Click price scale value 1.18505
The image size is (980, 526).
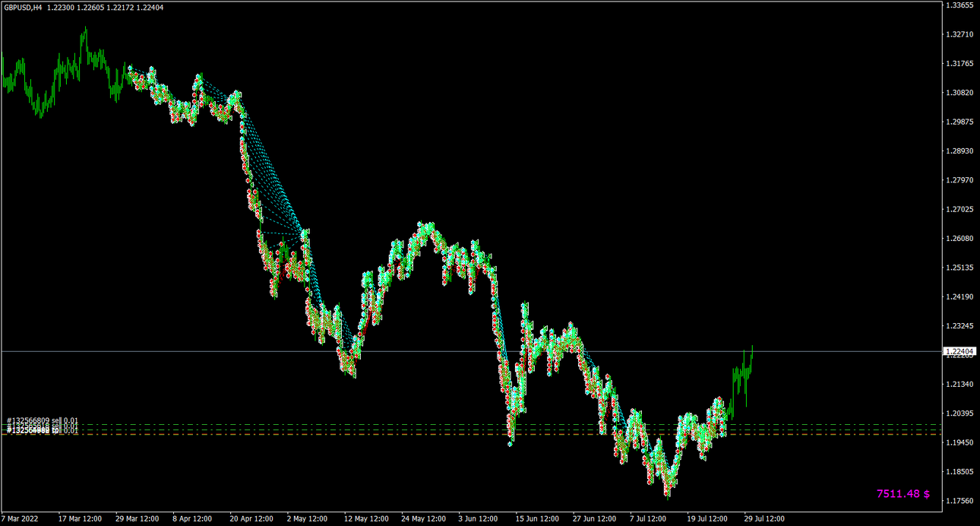[959, 472]
